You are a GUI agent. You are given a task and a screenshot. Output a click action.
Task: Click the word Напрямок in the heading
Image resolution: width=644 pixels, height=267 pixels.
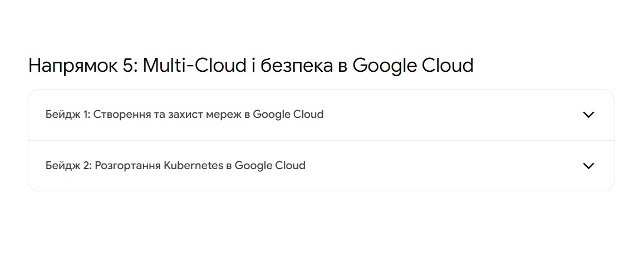73,66
